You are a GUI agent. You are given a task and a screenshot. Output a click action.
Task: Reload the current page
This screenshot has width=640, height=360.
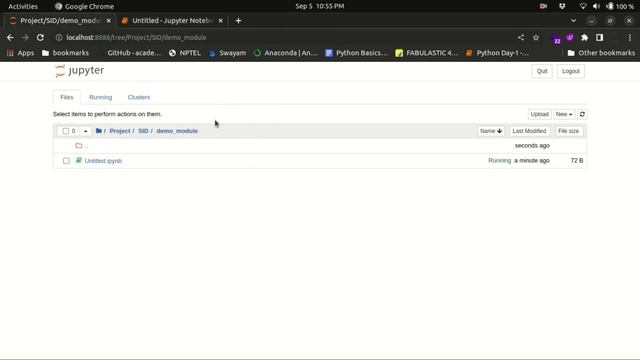click(x=40, y=38)
